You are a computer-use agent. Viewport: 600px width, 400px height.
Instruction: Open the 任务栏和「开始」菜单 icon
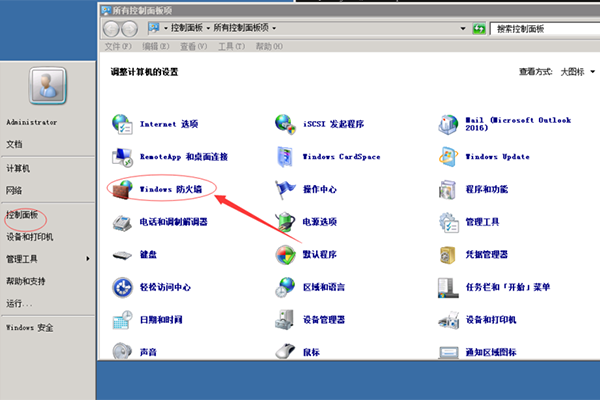(448, 287)
